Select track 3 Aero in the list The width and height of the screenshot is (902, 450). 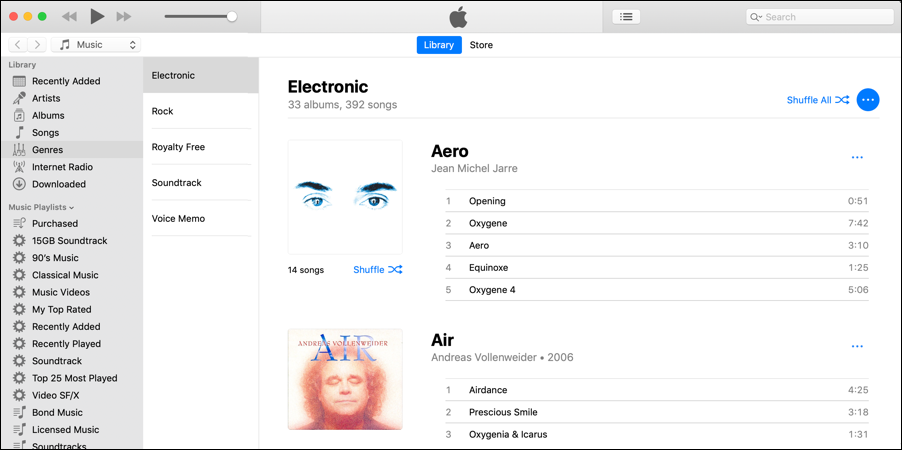657,245
